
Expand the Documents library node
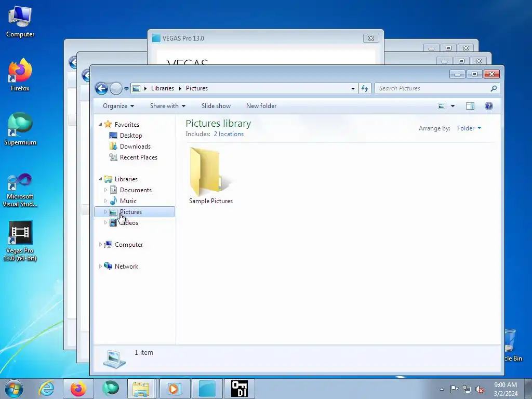(x=105, y=190)
